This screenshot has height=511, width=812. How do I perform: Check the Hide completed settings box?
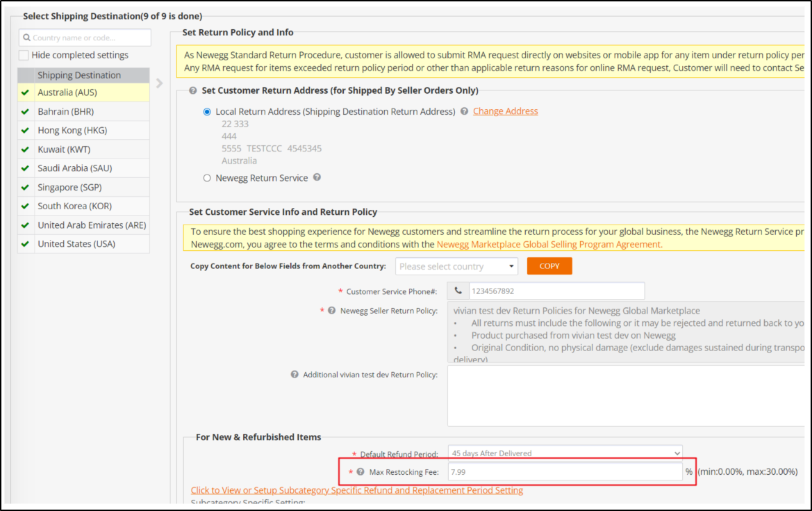(x=24, y=55)
